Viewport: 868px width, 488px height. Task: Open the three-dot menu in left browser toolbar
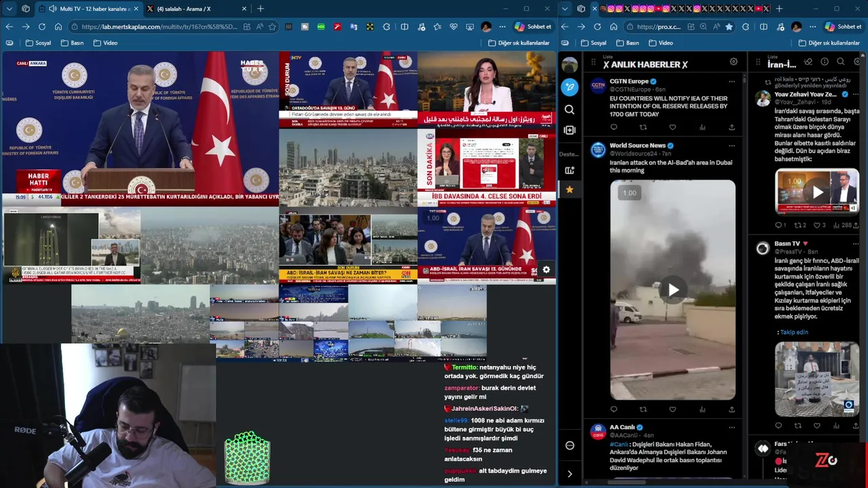(x=502, y=26)
